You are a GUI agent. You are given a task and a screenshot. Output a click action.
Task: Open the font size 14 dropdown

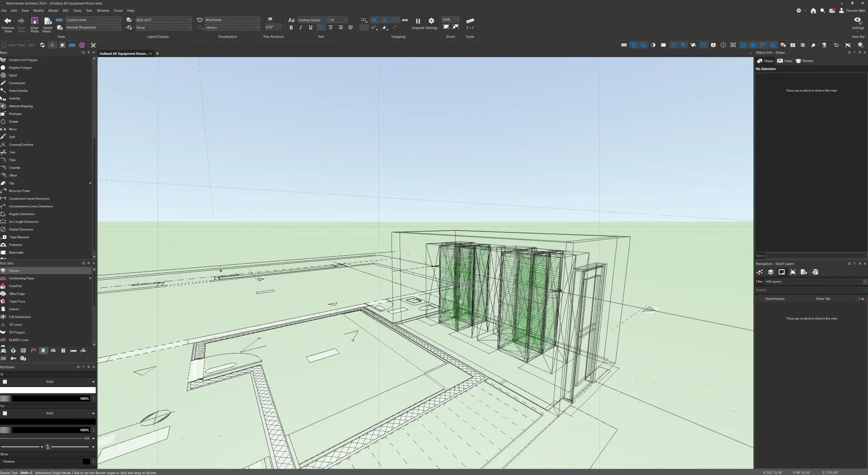pos(338,20)
